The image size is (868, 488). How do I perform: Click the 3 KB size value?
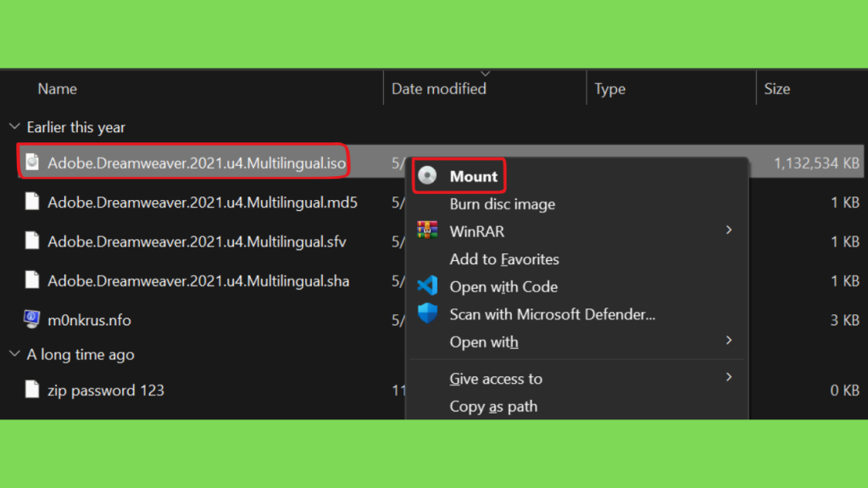[x=845, y=319]
